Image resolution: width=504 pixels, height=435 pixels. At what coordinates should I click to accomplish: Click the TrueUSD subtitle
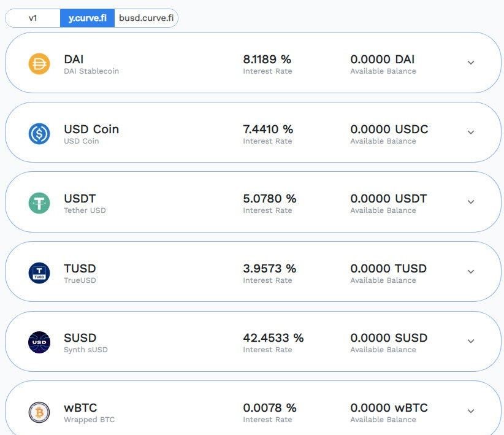[x=80, y=280]
